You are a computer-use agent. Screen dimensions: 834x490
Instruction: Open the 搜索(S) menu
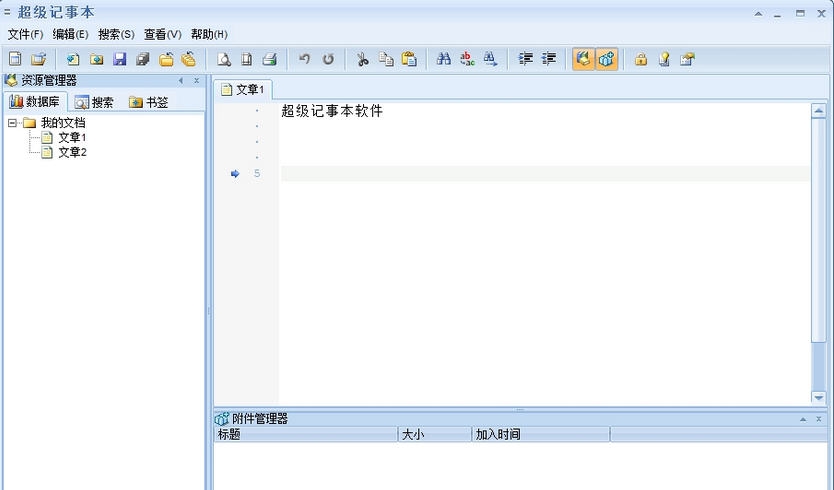116,35
